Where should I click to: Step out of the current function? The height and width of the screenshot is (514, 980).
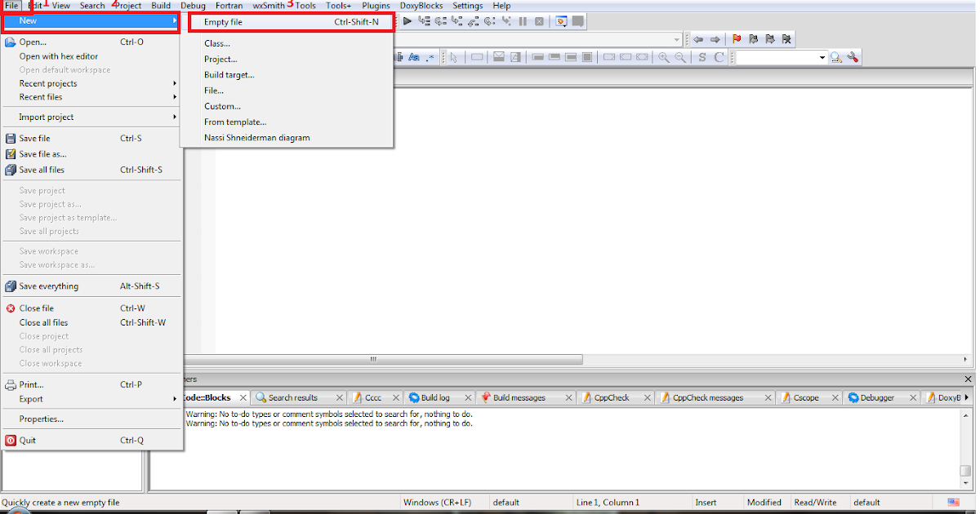(471, 21)
